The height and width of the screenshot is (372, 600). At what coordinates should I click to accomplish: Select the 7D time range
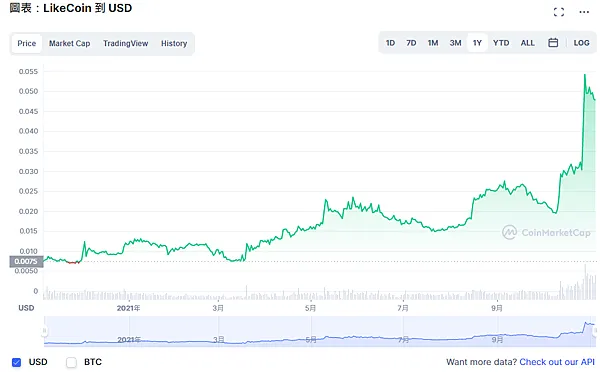411,43
